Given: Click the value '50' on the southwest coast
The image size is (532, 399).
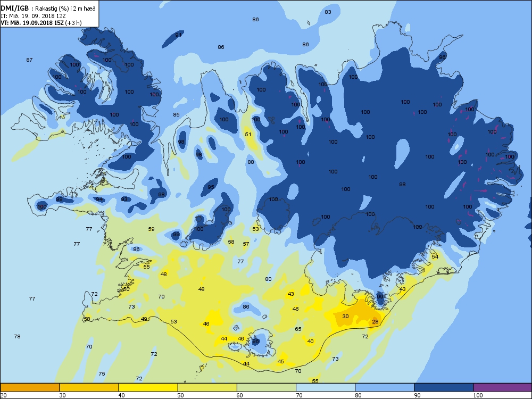Looking at the screenshot, I should (126, 289).
